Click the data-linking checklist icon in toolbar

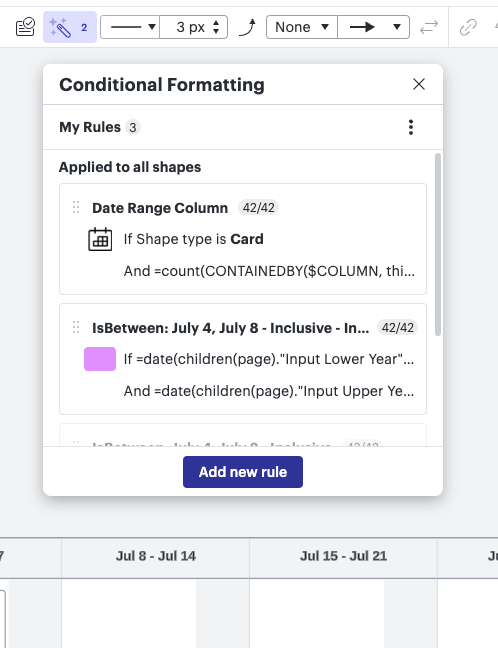(x=25, y=27)
